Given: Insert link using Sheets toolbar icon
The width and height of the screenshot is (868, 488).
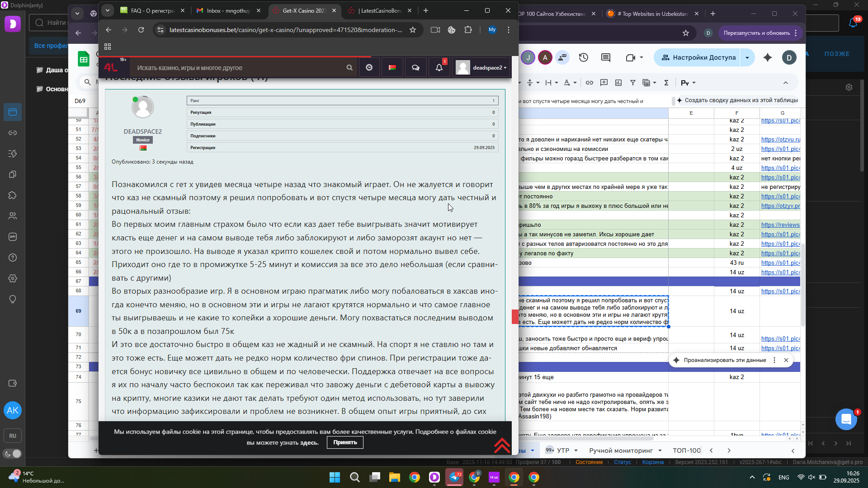Looking at the screenshot, I should 590,83.
